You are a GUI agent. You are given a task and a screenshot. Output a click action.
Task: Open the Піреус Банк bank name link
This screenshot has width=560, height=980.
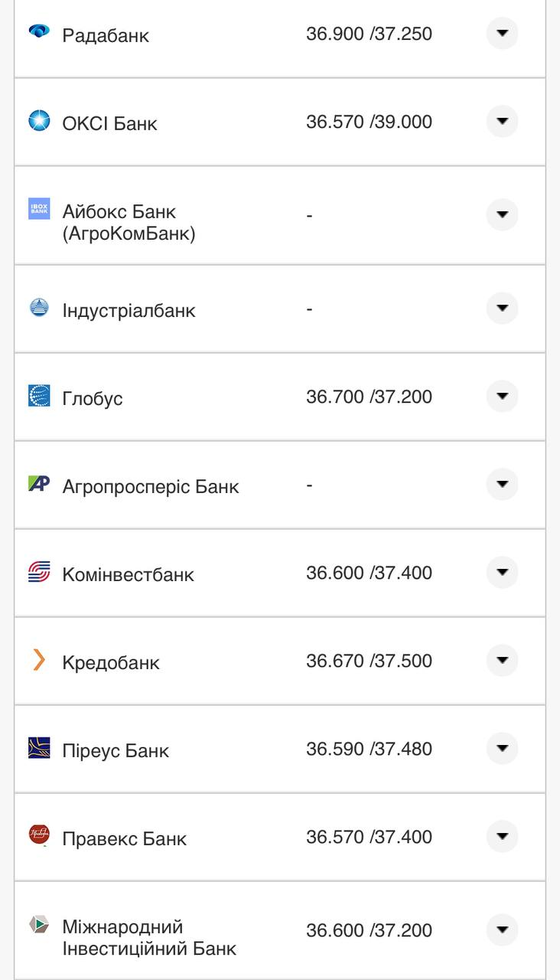click(x=115, y=750)
